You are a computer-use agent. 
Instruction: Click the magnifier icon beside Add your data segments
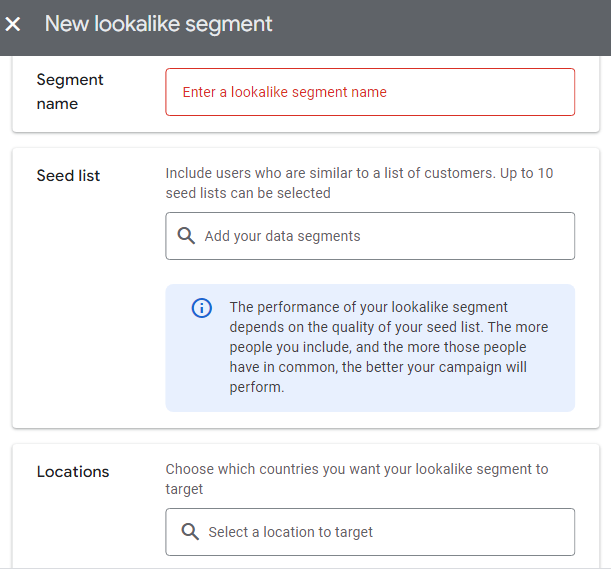186,236
